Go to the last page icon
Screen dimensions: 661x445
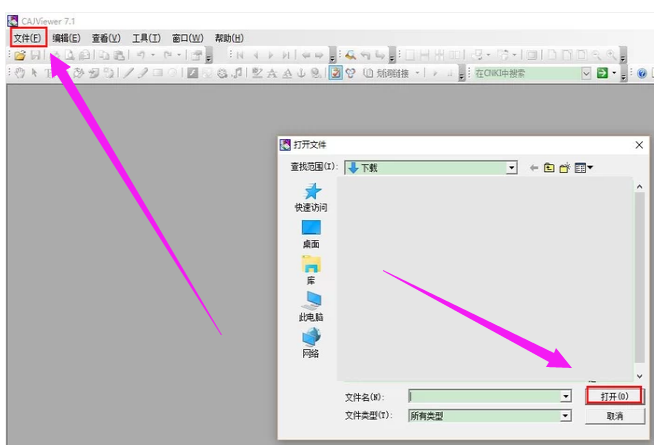coord(286,55)
